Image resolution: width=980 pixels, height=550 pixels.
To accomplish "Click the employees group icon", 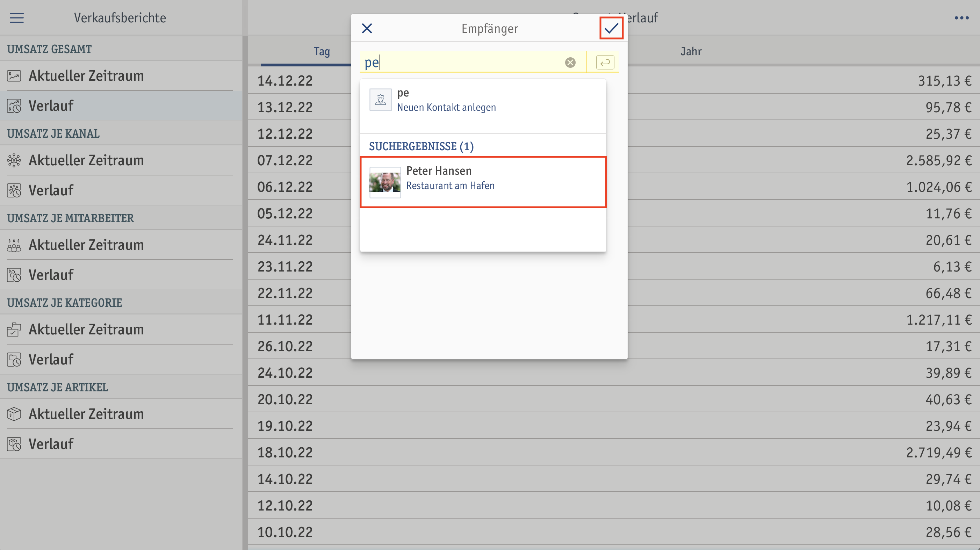I will [x=14, y=245].
